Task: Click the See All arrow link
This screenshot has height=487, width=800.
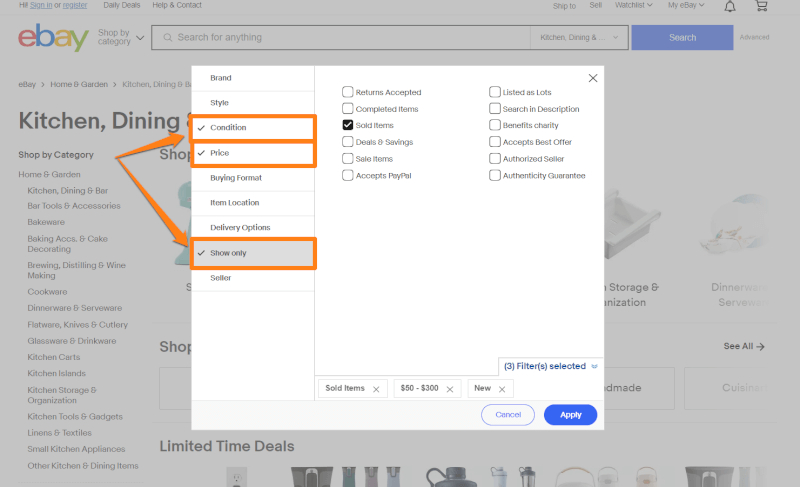Action: coord(744,346)
